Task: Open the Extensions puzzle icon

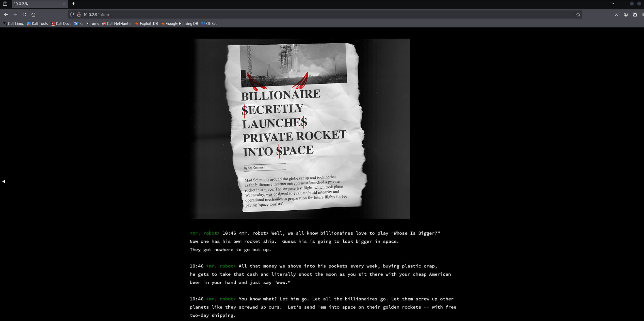Action: pyautogui.click(x=635, y=14)
